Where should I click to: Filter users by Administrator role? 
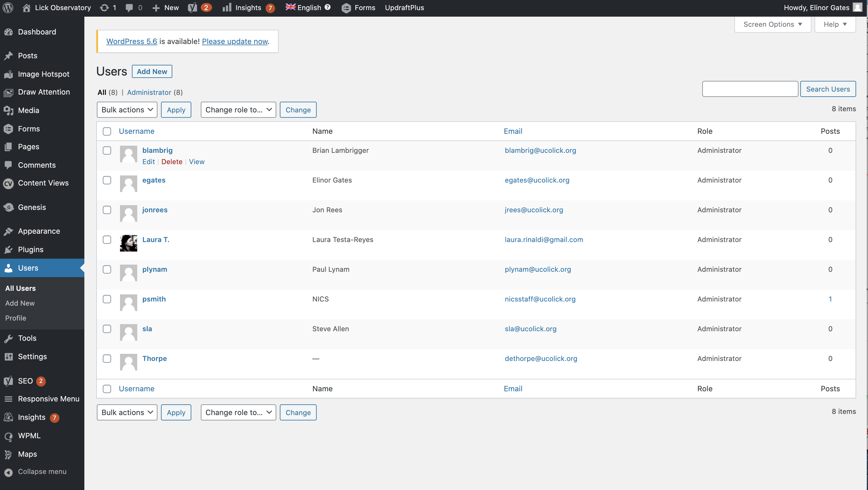coord(149,92)
